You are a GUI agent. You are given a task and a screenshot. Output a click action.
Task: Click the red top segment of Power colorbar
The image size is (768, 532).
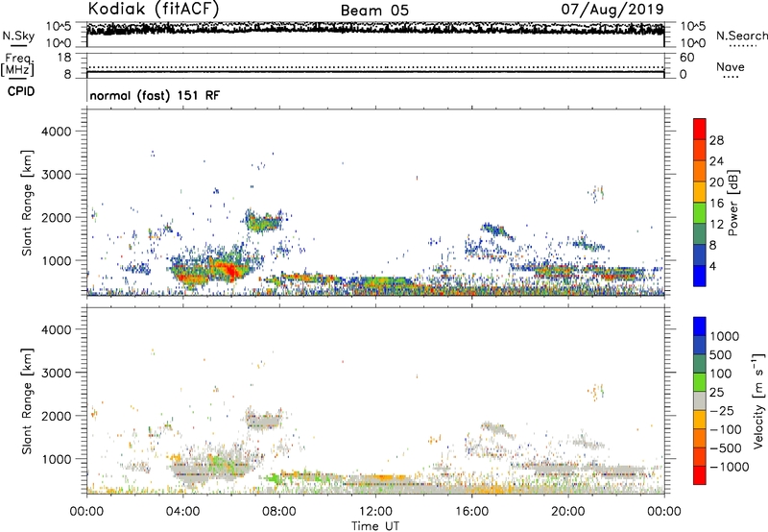pos(700,129)
